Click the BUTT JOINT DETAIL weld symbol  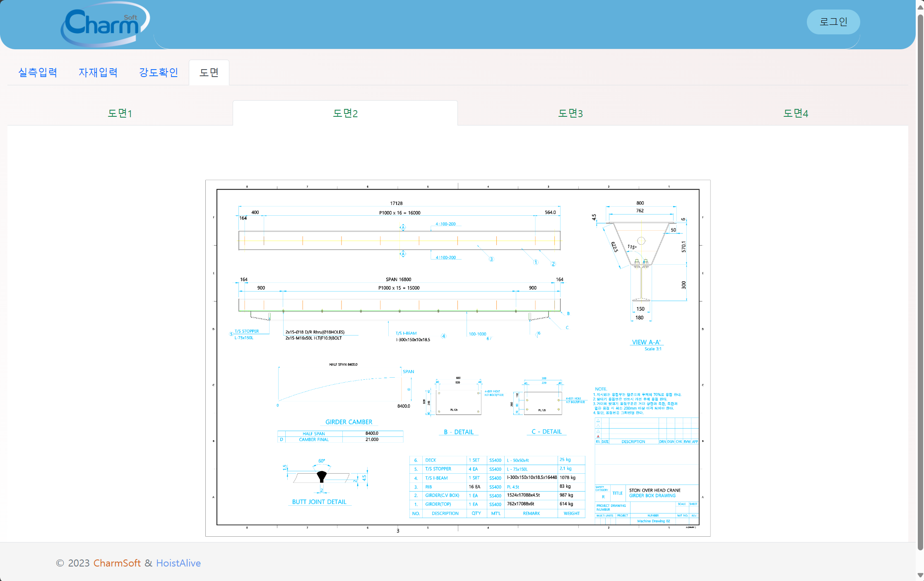tap(322, 476)
